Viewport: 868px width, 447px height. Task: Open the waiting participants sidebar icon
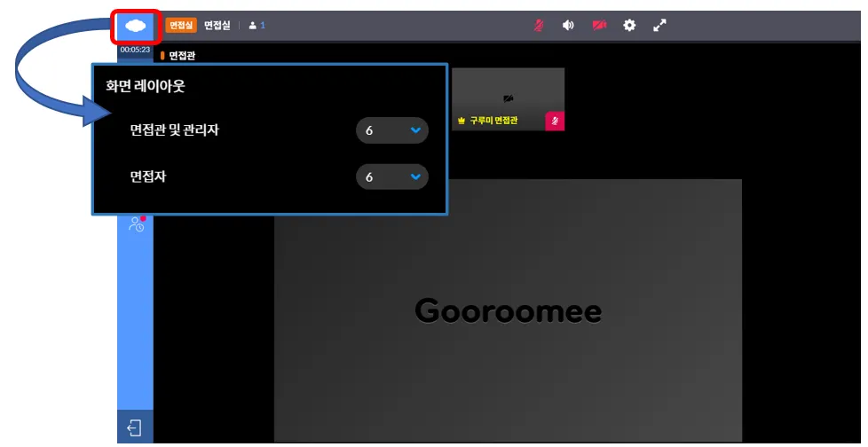coord(136,224)
